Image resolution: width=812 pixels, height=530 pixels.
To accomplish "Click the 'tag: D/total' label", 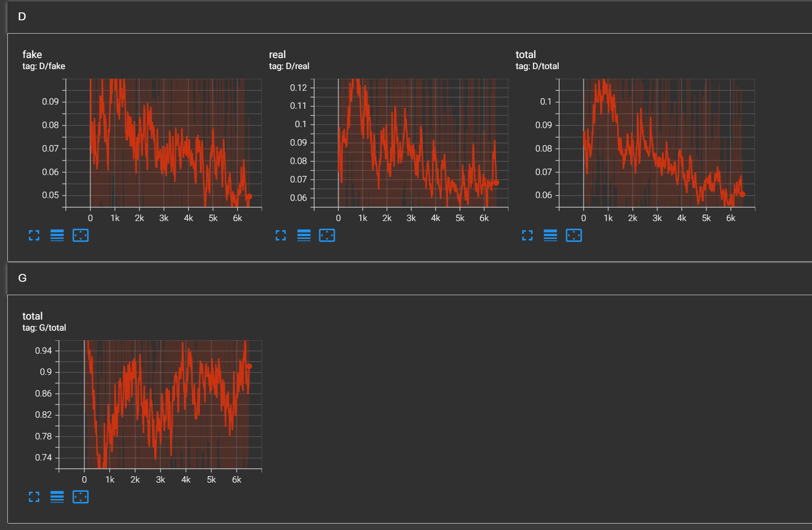I will pyautogui.click(x=537, y=66).
